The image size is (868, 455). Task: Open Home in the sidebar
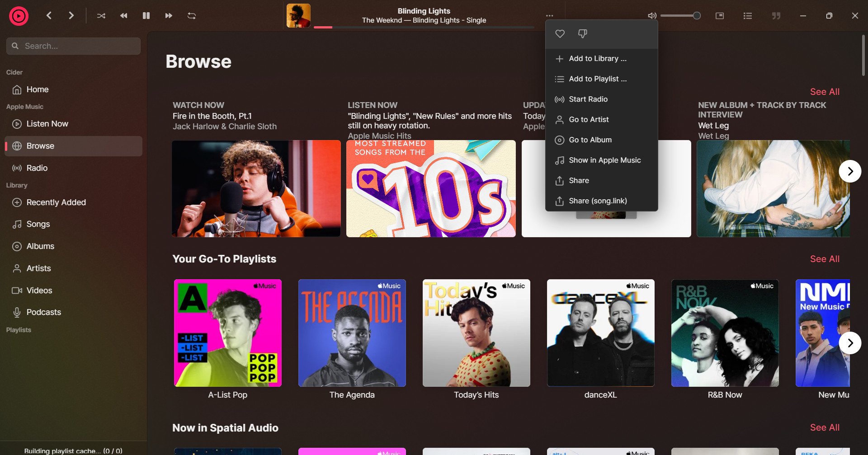[x=73, y=89]
